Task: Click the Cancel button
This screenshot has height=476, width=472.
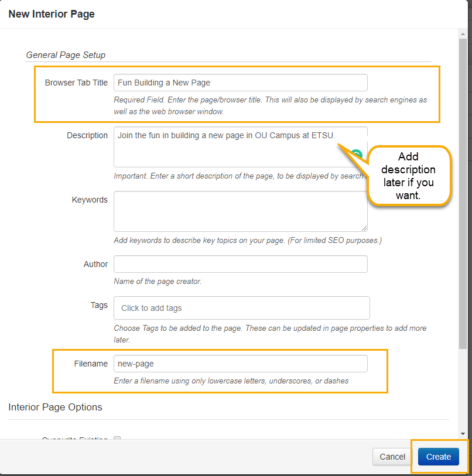Action: (392, 457)
